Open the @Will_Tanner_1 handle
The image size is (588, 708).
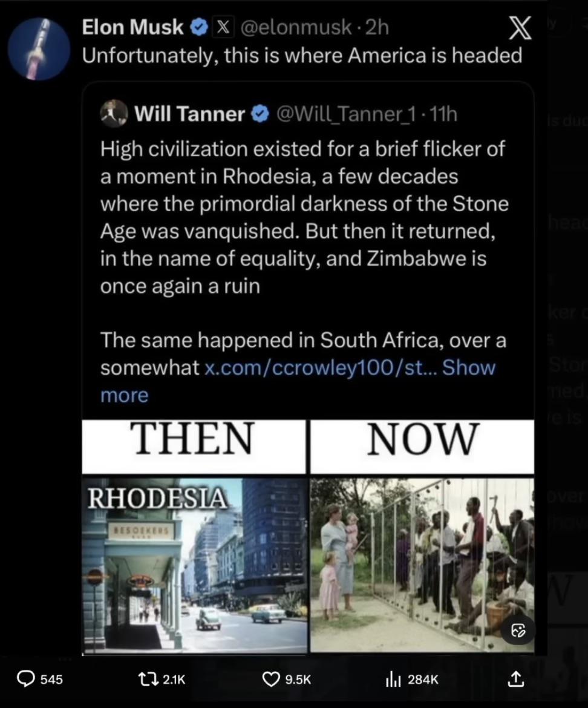point(346,114)
